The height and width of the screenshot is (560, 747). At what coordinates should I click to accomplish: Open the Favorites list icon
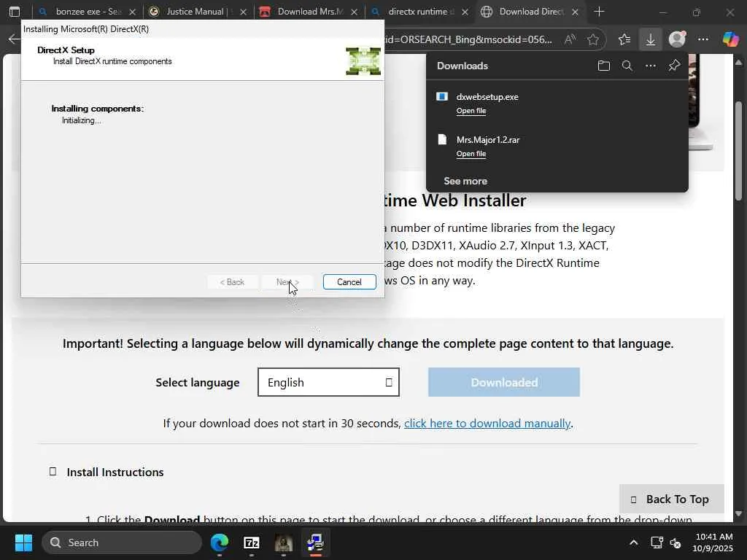click(624, 39)
